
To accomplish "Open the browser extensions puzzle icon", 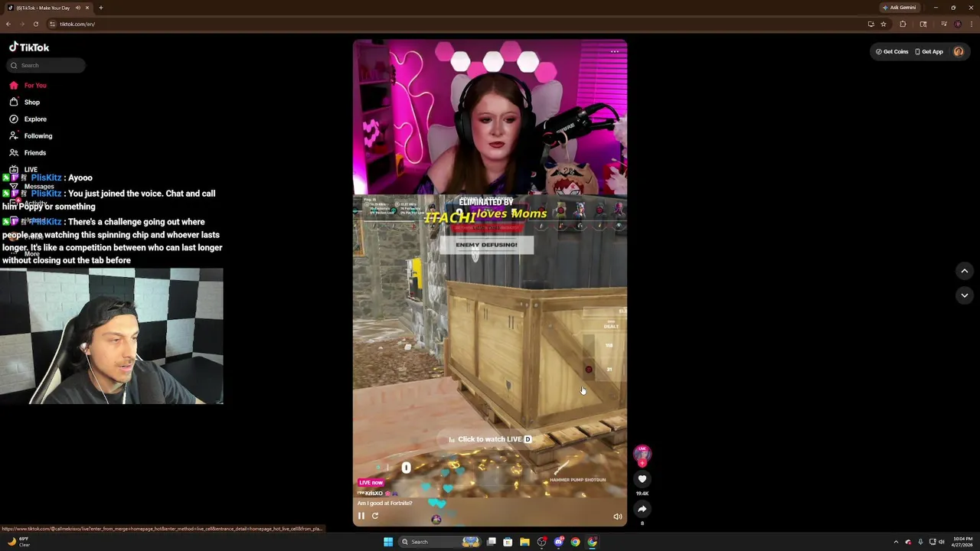I will 903,24.
